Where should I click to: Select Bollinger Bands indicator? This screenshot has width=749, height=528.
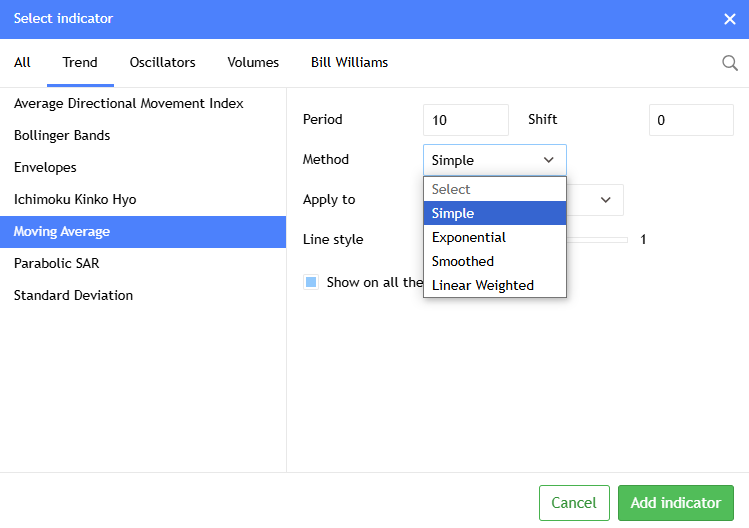point(143,136)
